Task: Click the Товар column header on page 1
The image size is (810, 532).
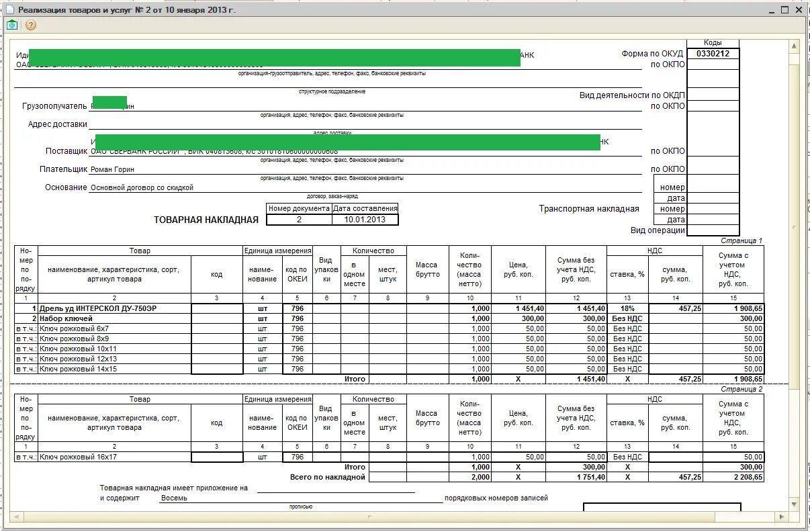Action: [140, 251]
